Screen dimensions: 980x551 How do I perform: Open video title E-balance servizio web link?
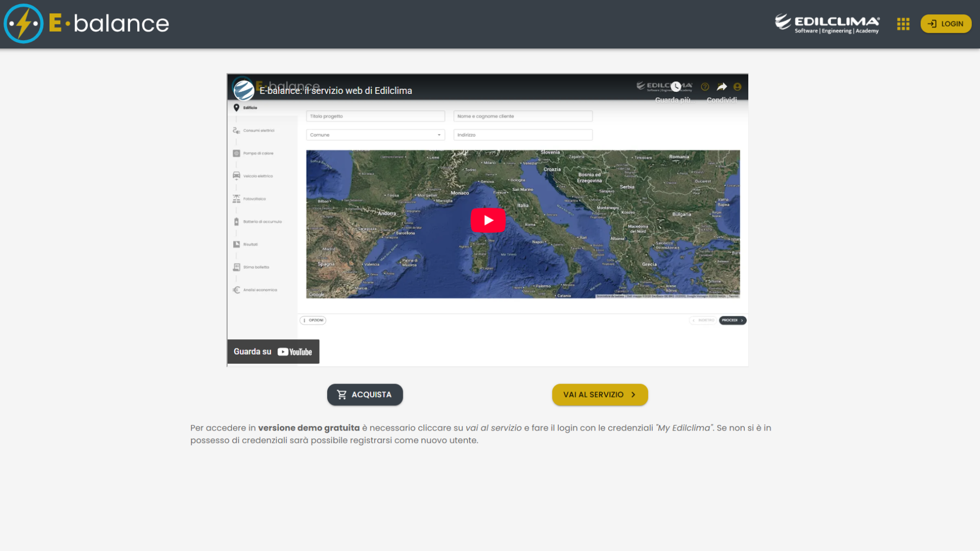(x=335, y=91)
